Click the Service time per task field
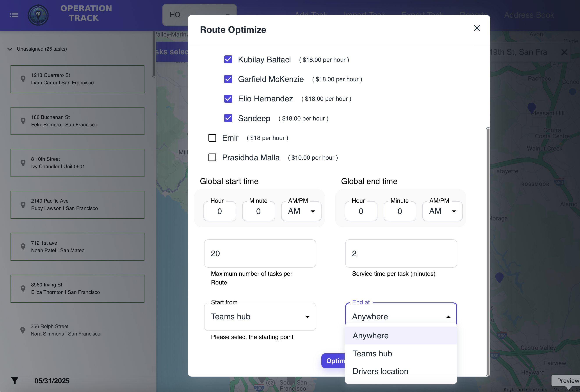 (401, 253)
